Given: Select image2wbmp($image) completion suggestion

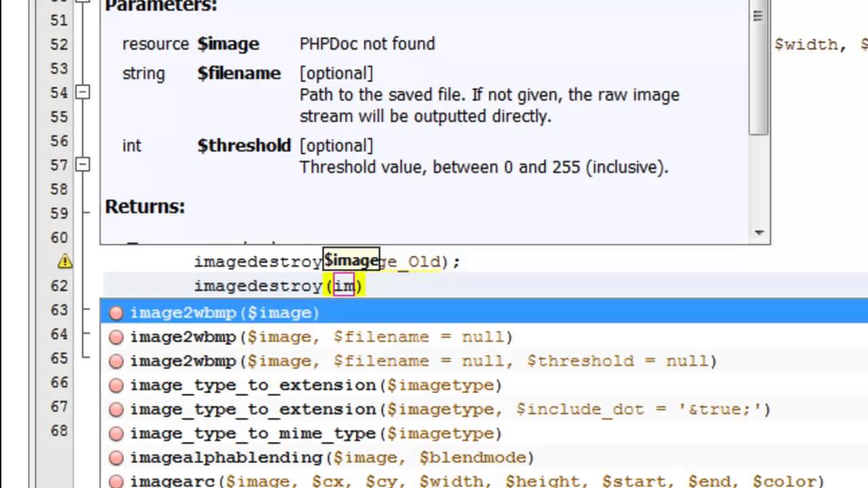Looking at the screenshot, I should pyautogui.click(x=484, y=312).
